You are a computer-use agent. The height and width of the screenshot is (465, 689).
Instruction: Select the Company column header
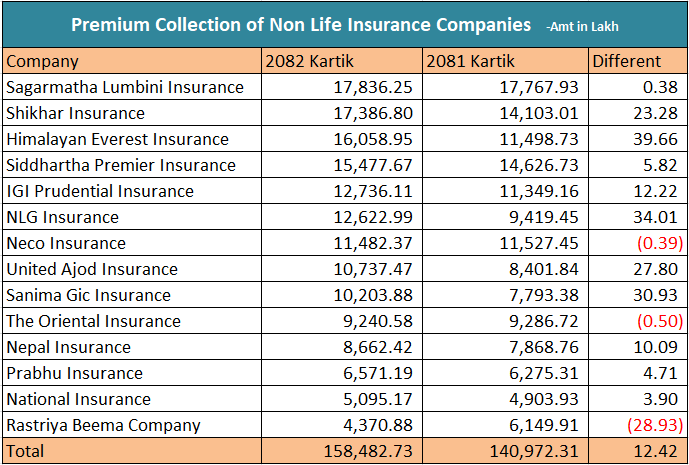pyautogui.click(x=42, y=61)
